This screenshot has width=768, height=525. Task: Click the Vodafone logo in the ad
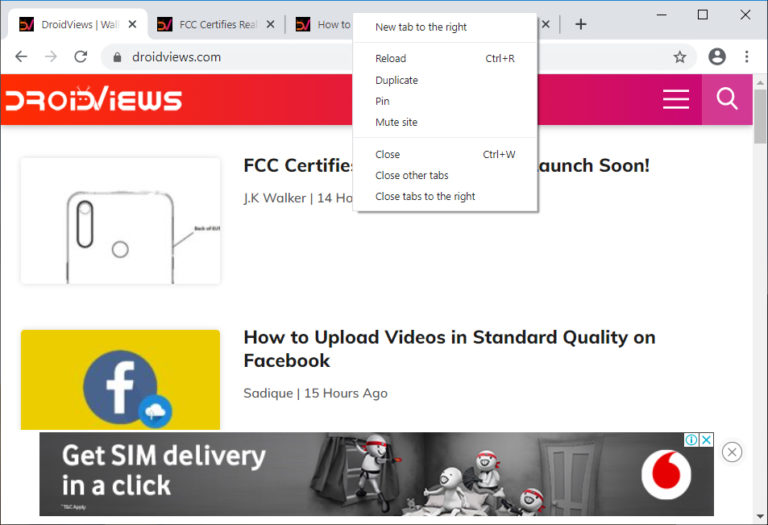click(666, 474)
